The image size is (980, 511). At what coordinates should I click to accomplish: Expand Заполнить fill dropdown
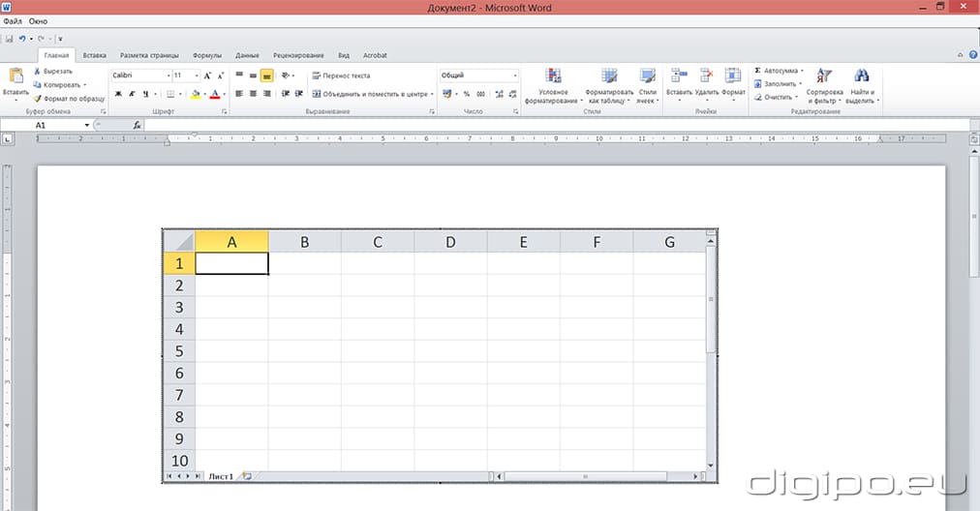click(x=801, y=83)
